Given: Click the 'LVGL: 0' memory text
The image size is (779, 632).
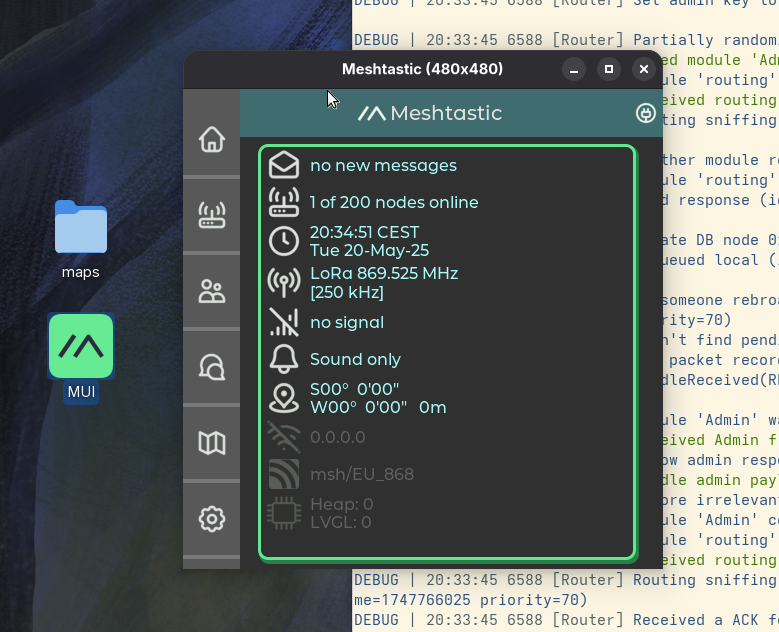Looking at the screenshot, I should pyautogui.click(x=340, y=522).
